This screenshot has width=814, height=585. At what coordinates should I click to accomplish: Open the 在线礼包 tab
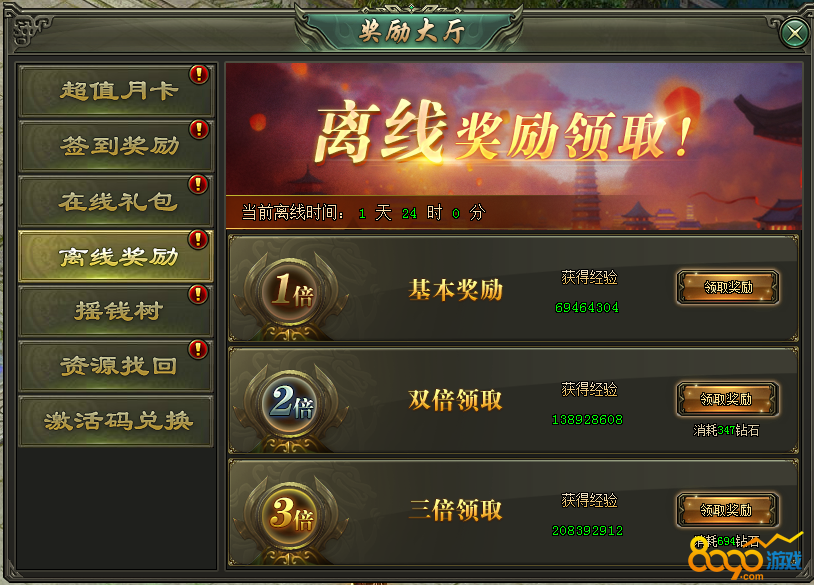click(x=116, y=201)
